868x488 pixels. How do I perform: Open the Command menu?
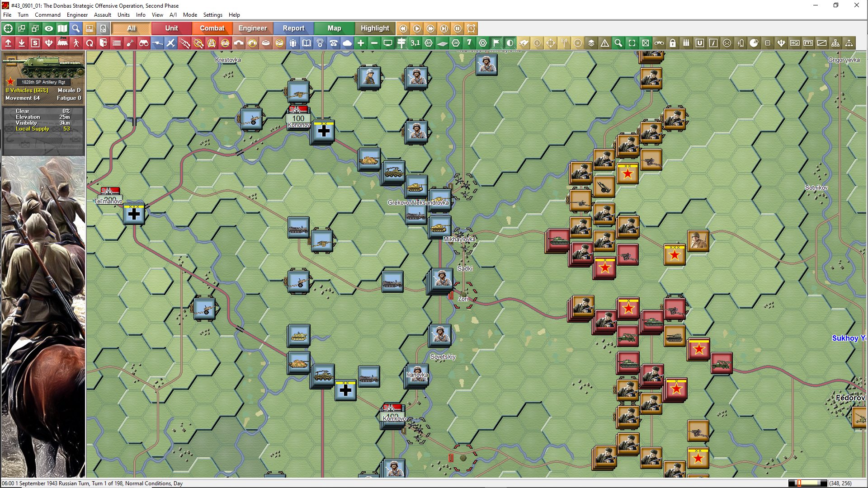click(x=47, y=15)
